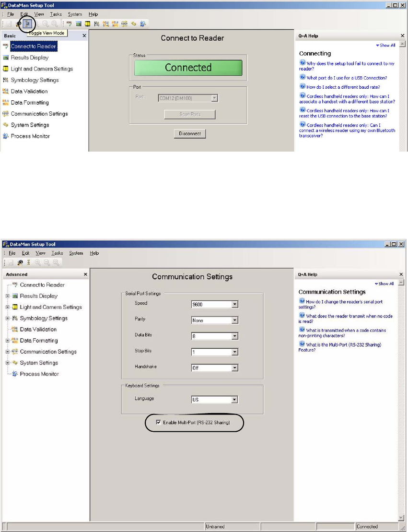Screen dimensions: 408x532
Task: Click zoom-in magnifier icon in lower window toolbar
Action: pos(38,262)
